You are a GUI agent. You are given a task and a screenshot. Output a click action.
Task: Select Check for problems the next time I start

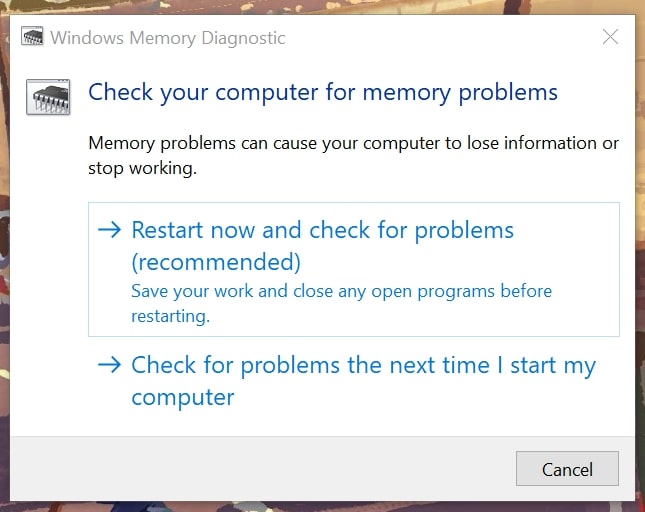362,365
